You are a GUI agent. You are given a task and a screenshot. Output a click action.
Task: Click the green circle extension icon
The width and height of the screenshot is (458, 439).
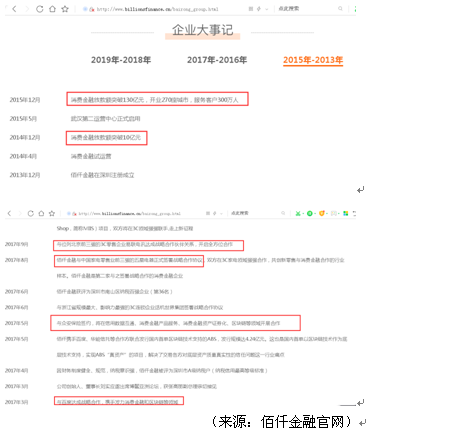tap(310, 213)
